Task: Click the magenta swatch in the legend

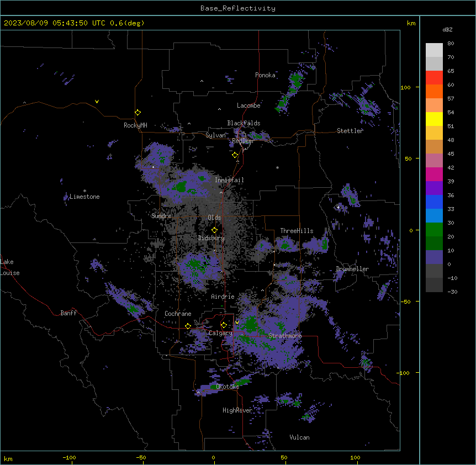Action: point(434,174)
